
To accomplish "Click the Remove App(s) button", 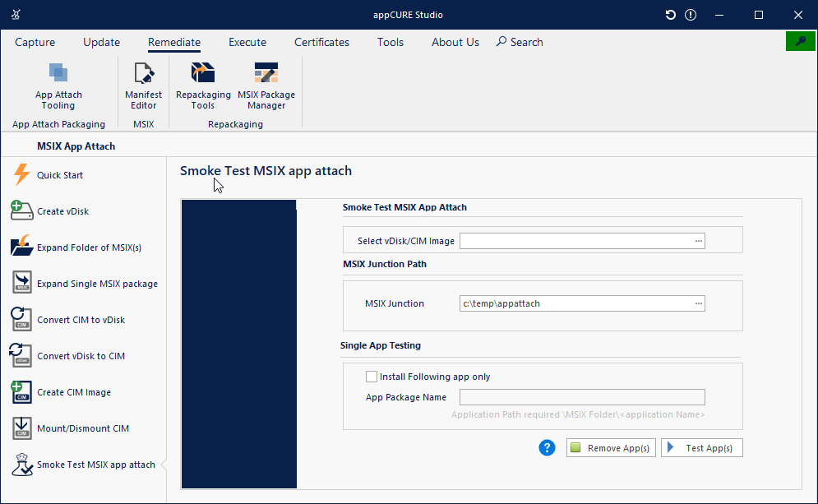I will pos(611,447).
